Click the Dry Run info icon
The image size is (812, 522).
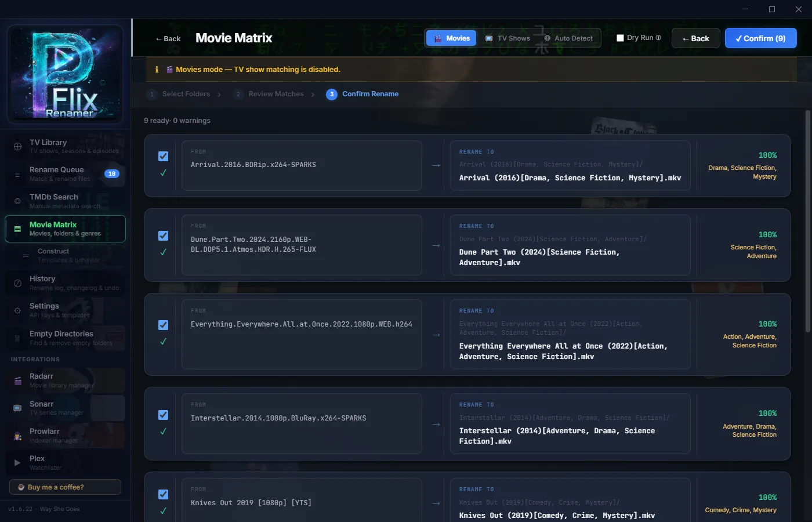point(658,38)
